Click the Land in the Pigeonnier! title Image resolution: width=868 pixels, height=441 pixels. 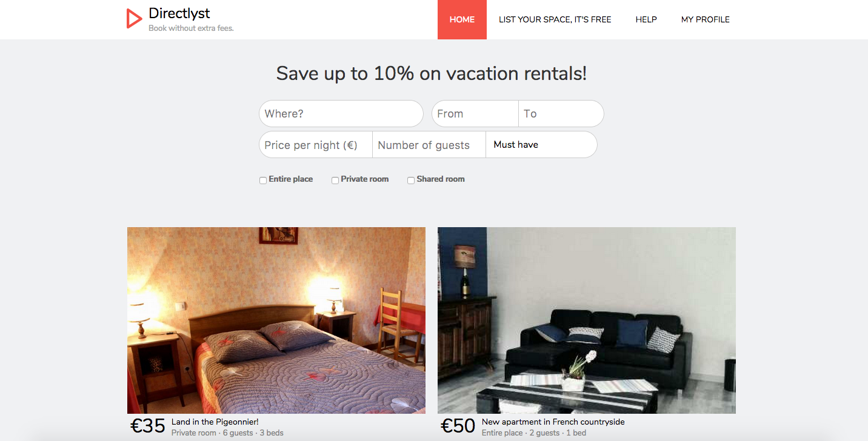point(215,422)
